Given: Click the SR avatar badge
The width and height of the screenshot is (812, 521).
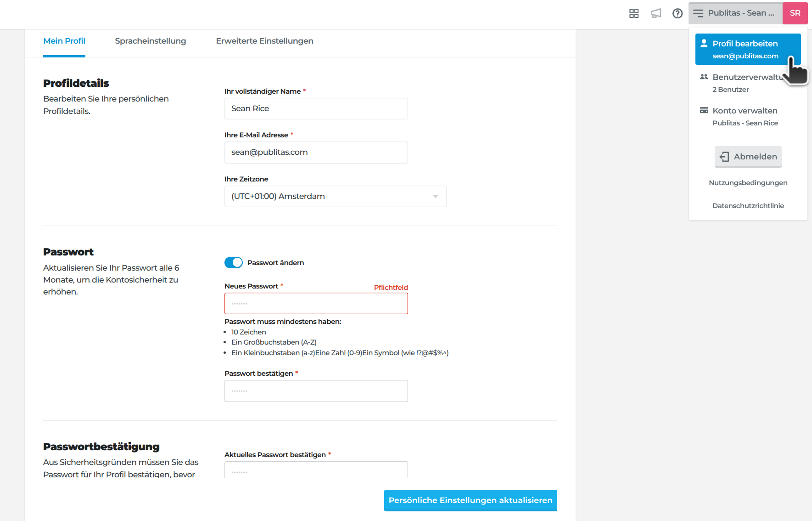Looking at the screenshot, I should click(795, 13).
